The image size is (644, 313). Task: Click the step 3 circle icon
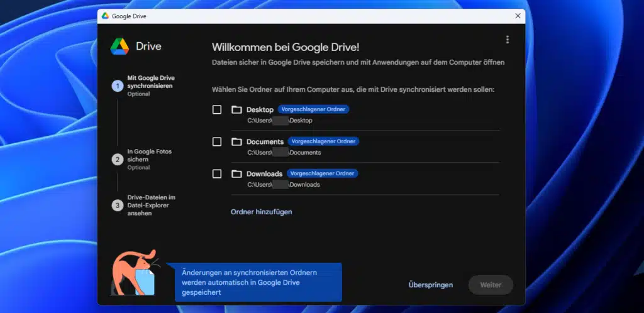(x=118, y=206)
